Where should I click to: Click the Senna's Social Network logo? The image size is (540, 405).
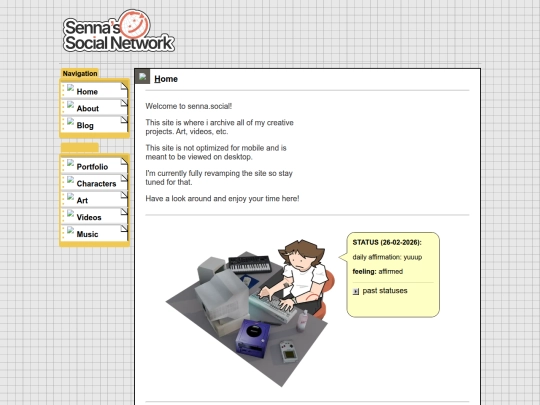click(119, 31)
